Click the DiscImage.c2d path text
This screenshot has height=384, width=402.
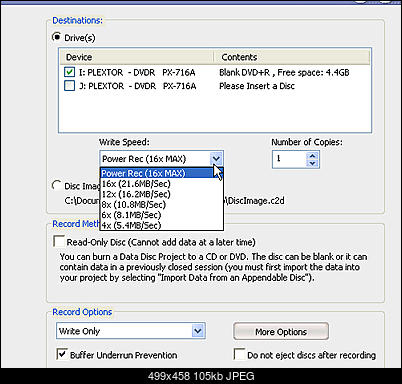point(255,201)
